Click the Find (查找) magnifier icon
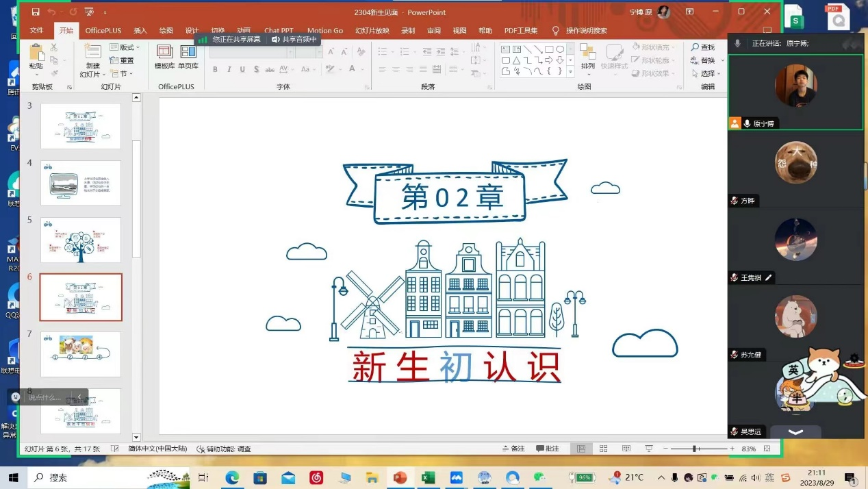 pos(695,47)
